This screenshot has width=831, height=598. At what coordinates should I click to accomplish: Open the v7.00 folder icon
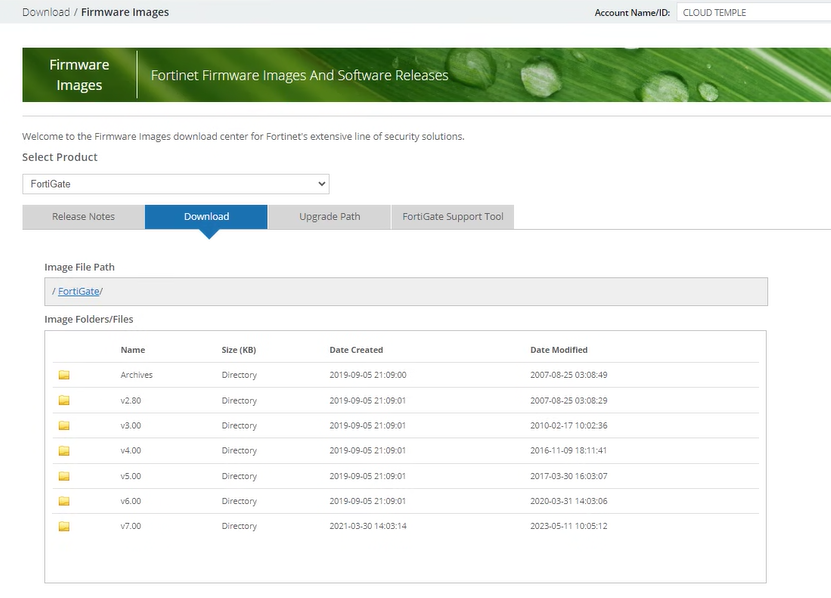click(64, 526)
